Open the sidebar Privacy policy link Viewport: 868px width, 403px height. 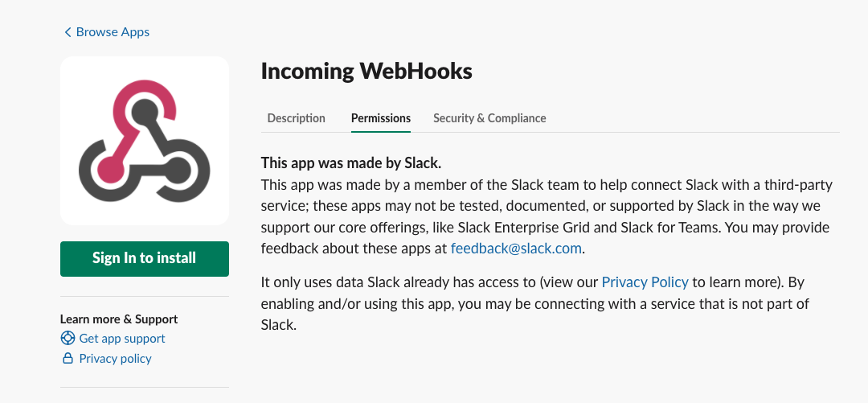tap(115, 359)
